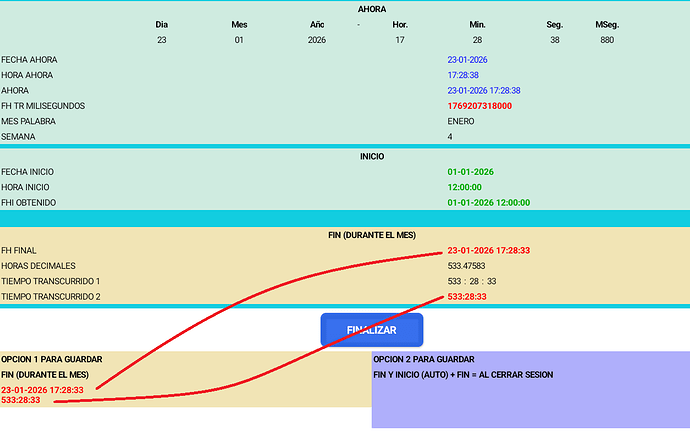Screen dimensions: 690x431
Task: Click the MES PALABRA value ENERO
Action: click(461, 122)
